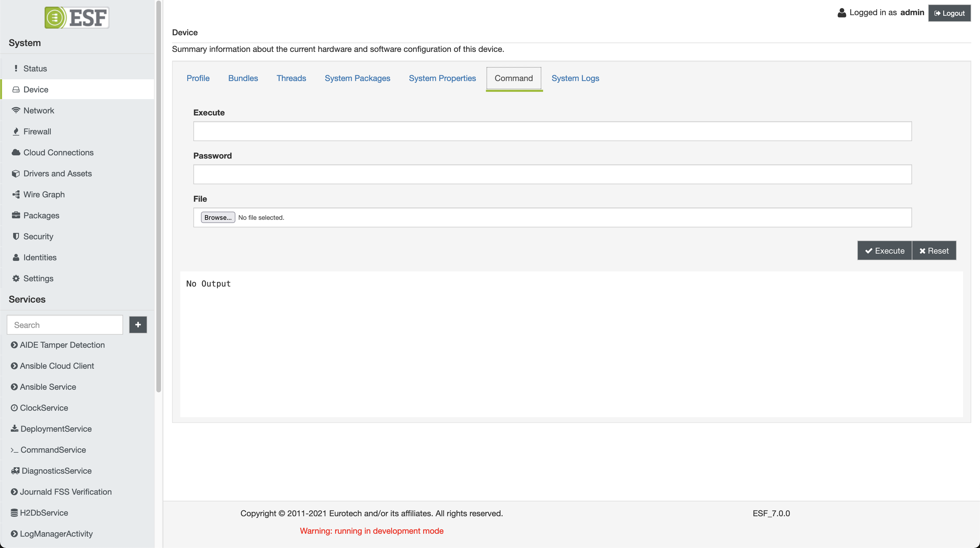Click the Wire Graph icon
Image resolution: width=980 pixels, height=548 pixels.
[x=15, y=194]
